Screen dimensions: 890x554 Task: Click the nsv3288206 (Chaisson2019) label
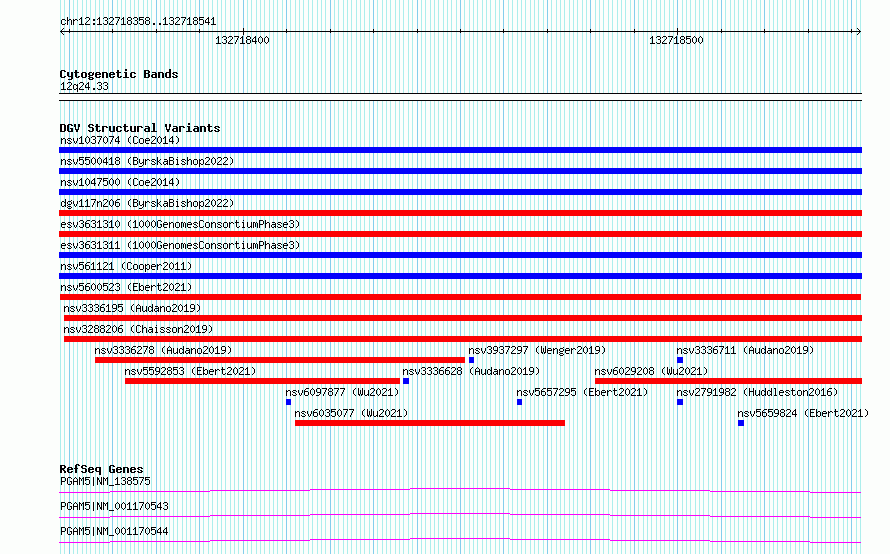pos(138,329)
